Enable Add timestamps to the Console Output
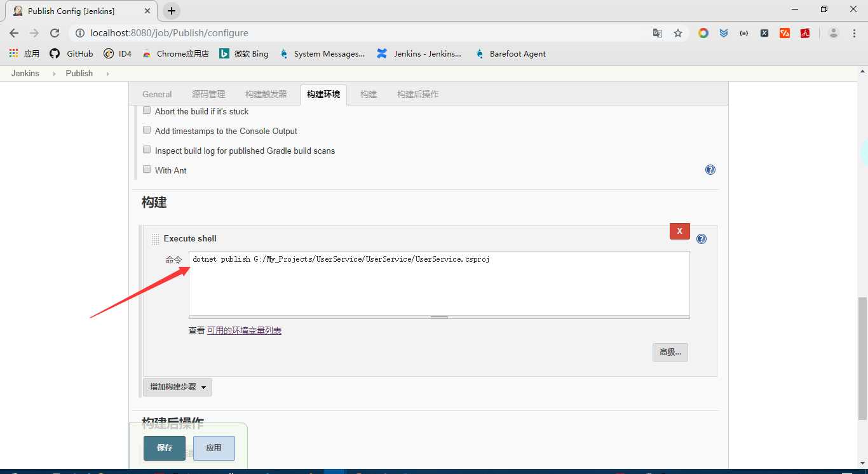This screenshot has height=474, width=868. [x=147, y=130]
